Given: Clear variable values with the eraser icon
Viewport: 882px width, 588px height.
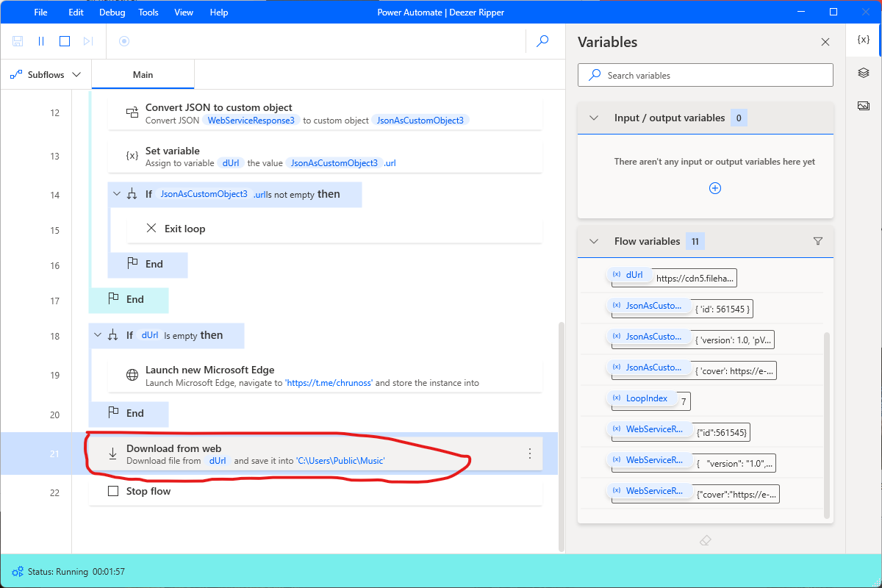Looking at the screenshot, I should tap(705, 540).
